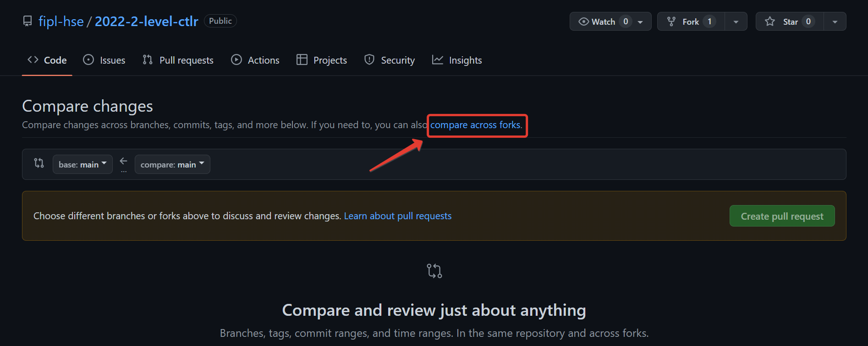Switch to the Projects tab

(x=322, y=60)
